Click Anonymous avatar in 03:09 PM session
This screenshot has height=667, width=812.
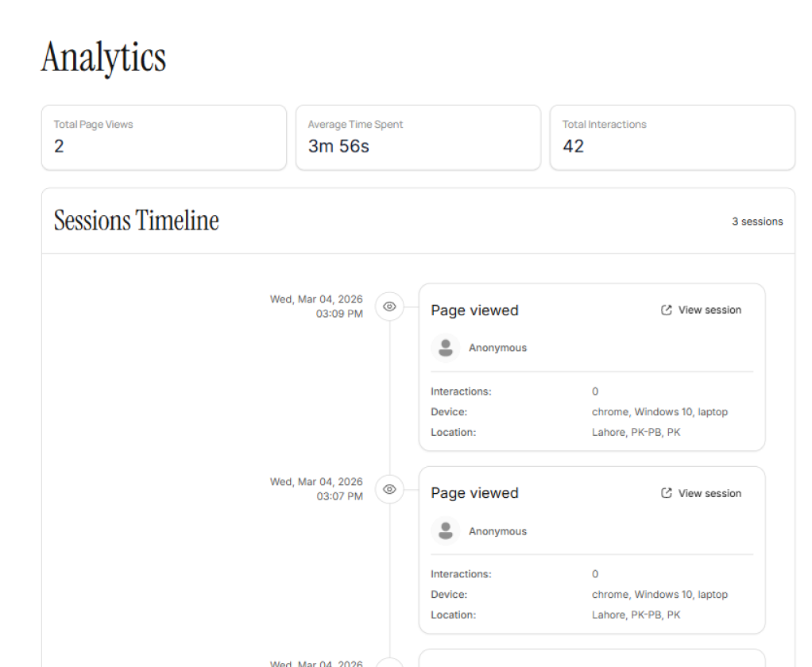[446, 348]
